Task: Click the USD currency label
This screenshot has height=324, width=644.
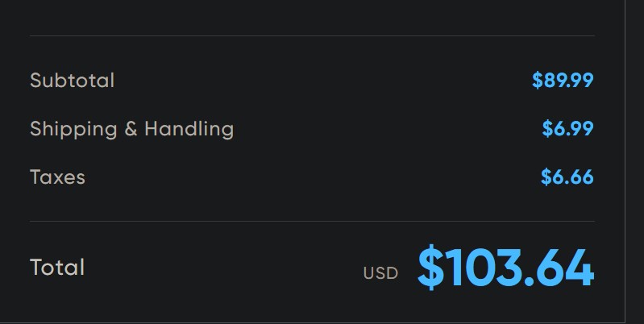Action: tap(380, 273)
